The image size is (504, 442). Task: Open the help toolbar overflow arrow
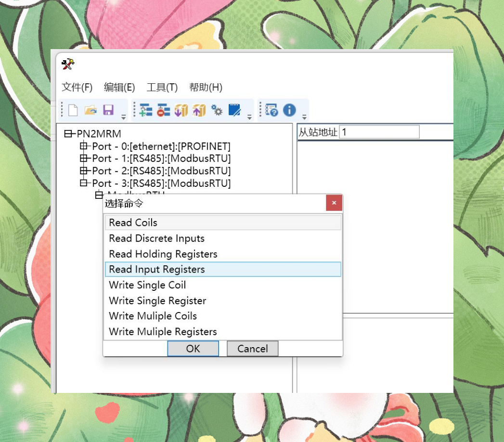[x=304, y=117]
